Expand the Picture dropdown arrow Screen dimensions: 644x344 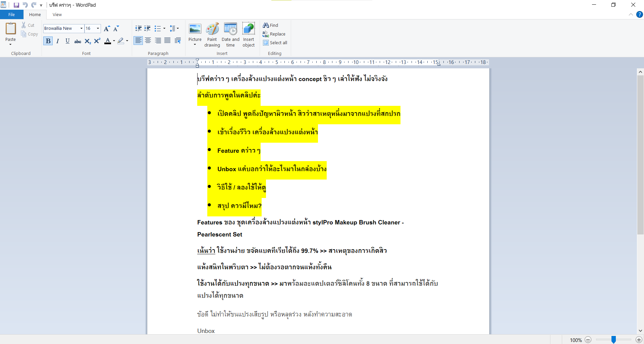click(x=195, y=45)
